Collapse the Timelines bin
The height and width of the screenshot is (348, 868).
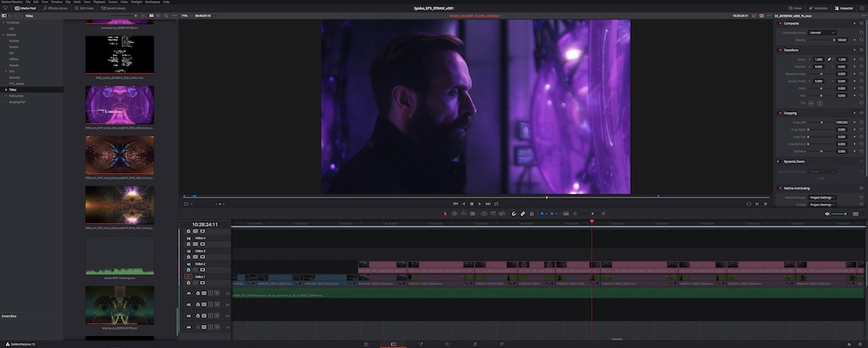pyautogui.click(x=3, y=23)
